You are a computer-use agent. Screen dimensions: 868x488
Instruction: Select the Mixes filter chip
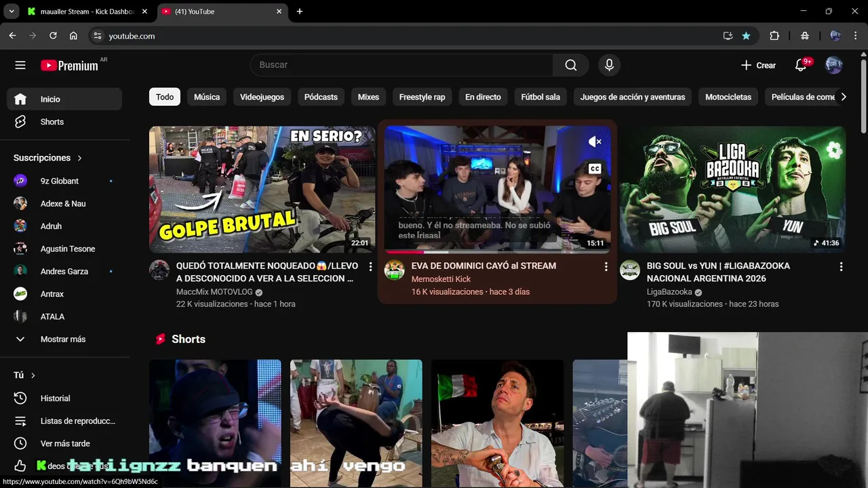click(368, 97)
